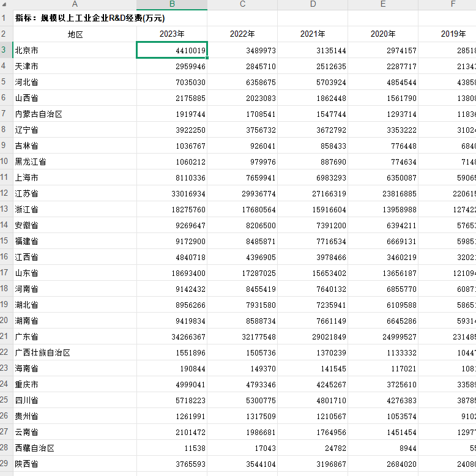
Task: Select column B header
Action: click(172, 4)
